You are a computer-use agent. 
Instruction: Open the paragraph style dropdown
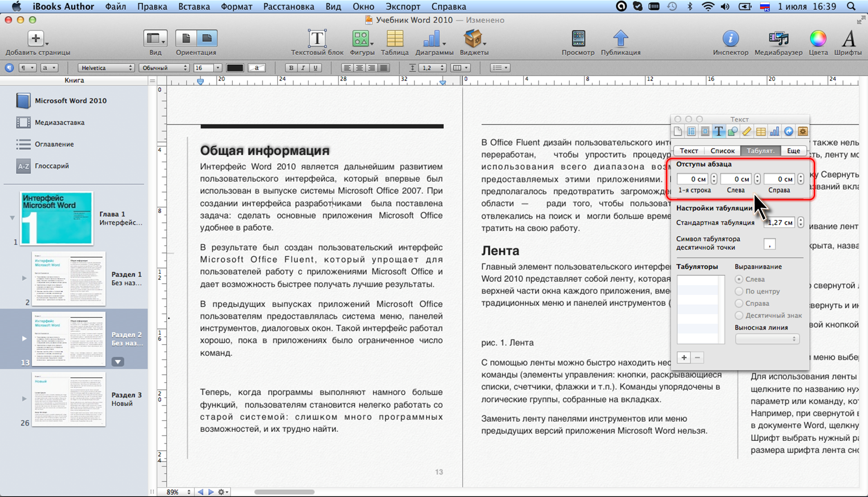click(x=27, y=68)
